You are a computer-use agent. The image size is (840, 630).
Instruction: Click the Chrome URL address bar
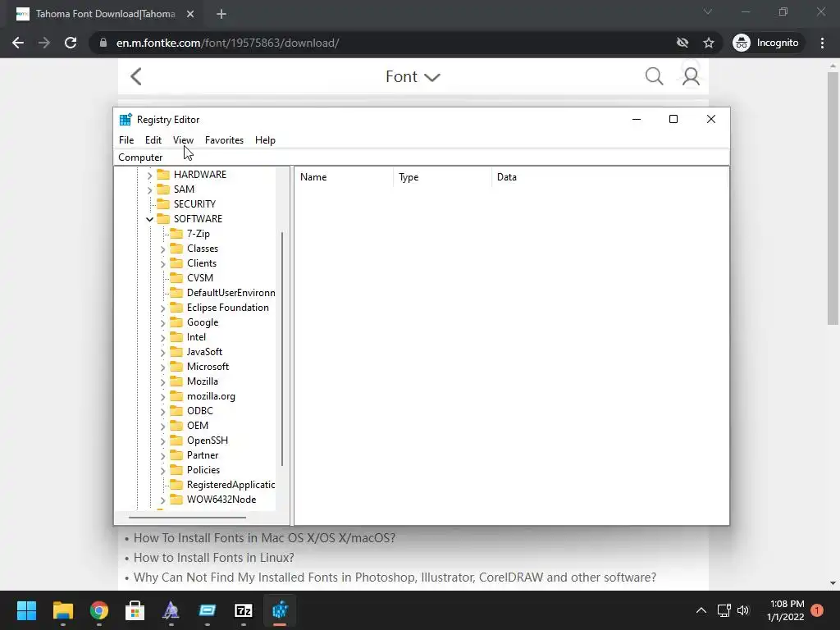coord(387,43)
